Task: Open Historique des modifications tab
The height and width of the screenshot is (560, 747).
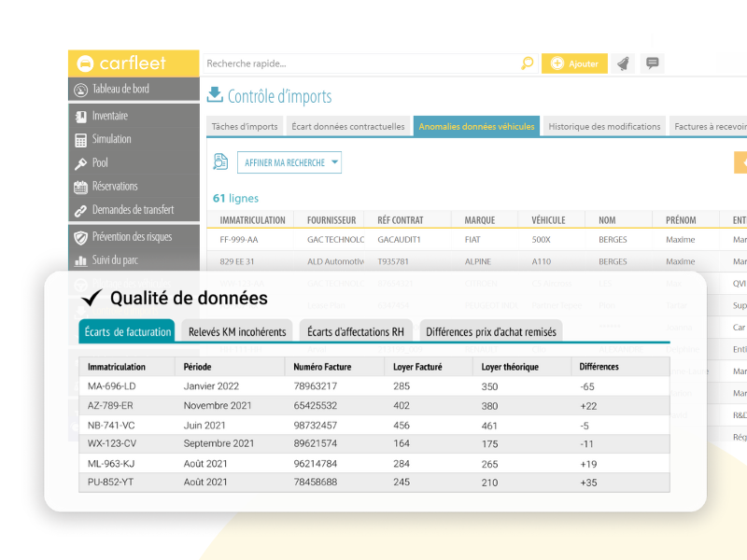Action: click(604, 127)
